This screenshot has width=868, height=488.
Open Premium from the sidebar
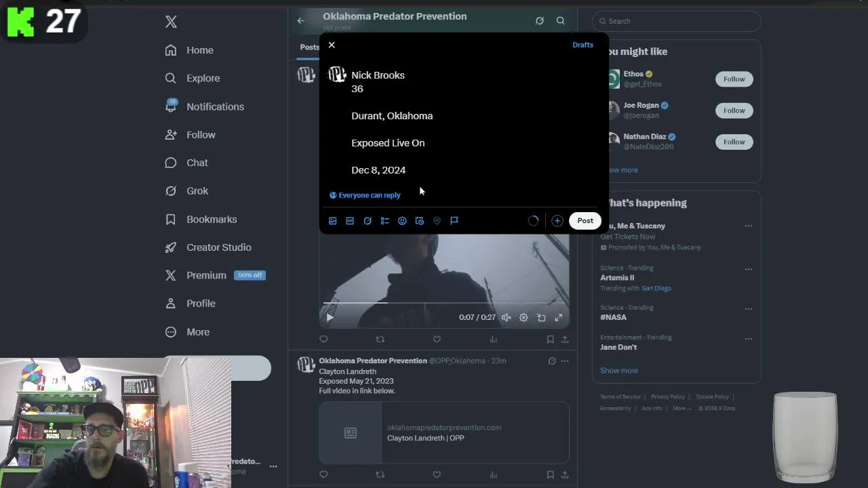(x=215, y=275)
